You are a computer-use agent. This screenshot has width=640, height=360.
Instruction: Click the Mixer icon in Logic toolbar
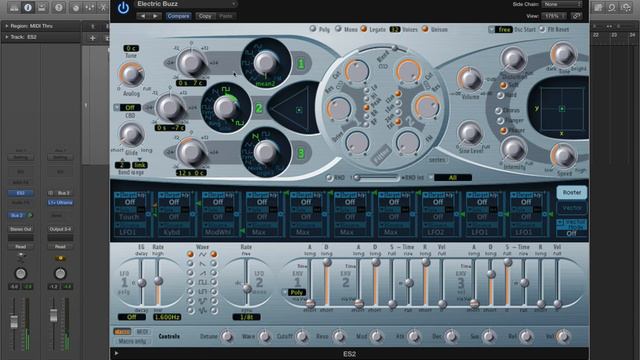[89, 8]
